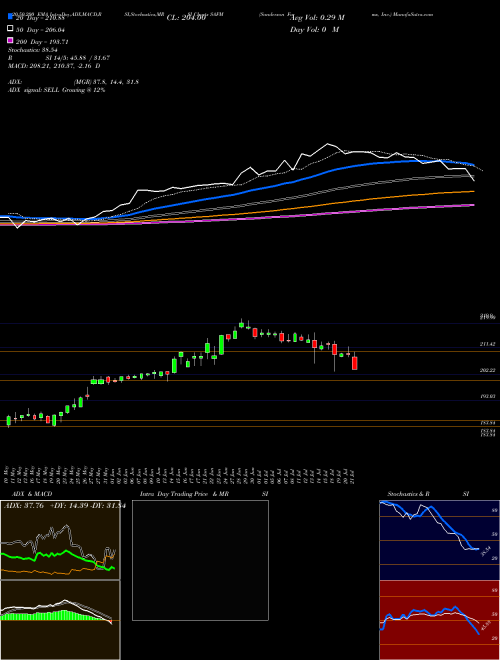Click the 'Stochastics: 38.54' readout
Viewport: 500px width, 660px height.
pos(32,50)
